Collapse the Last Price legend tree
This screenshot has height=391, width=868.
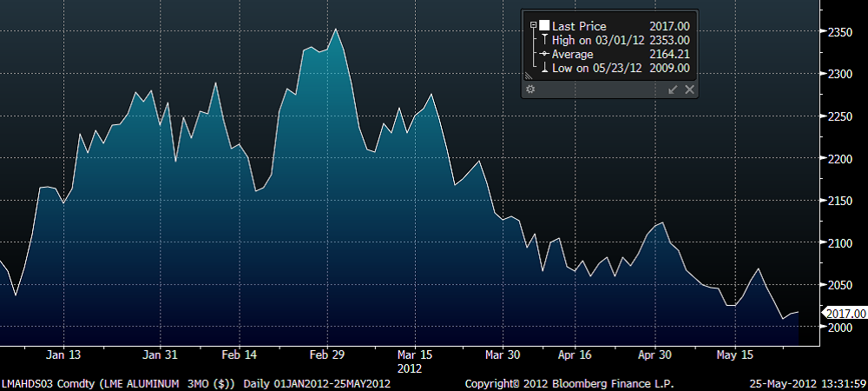[x=533, y=26]
